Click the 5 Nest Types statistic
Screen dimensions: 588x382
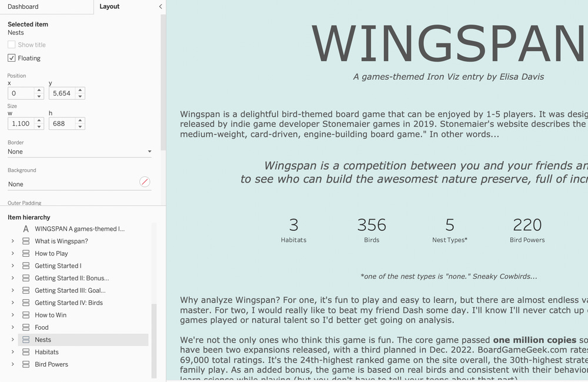pyautogui.click(x=450, y=230)
